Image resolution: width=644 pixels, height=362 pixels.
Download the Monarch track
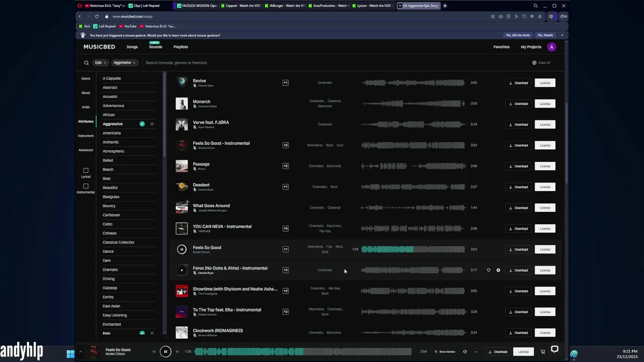tap(518, 104)
